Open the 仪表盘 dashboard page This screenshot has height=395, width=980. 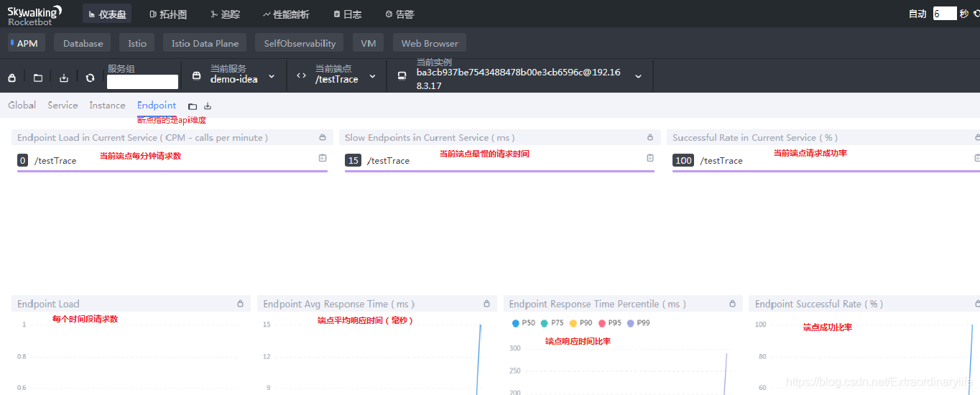pyautogui.click(x=107, y=14)
